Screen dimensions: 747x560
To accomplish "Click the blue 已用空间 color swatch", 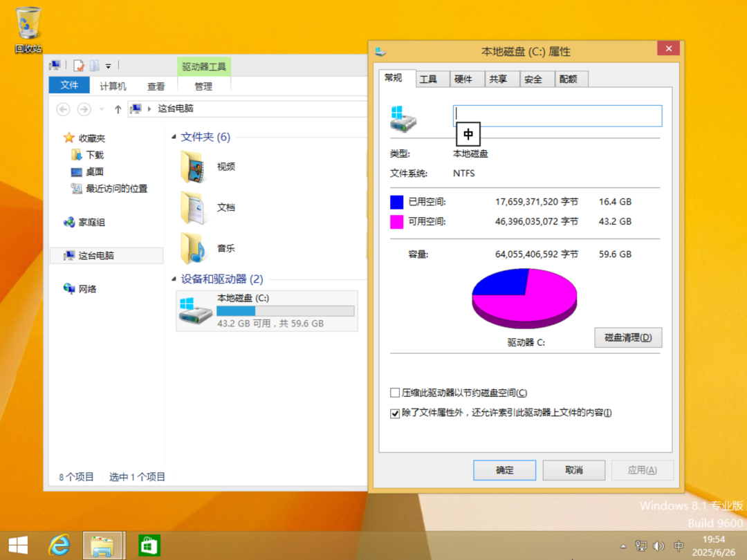I will tap(397, 203).
